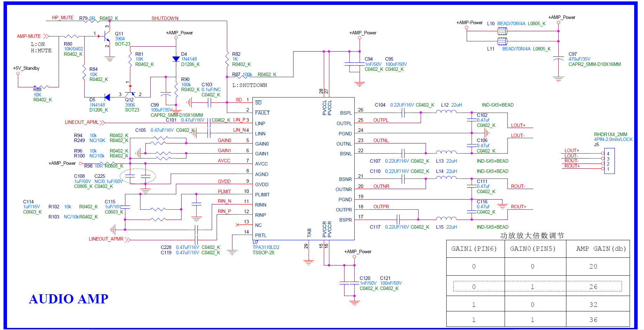Click the L:SHUTDOWN note text
This screenshot has width=644, height=330.
(x=250, y=85)
